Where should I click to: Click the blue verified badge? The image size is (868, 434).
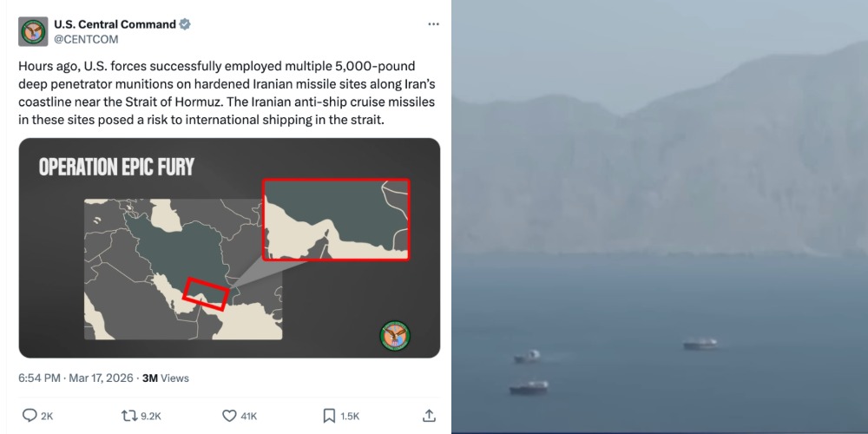pos(185,24)
